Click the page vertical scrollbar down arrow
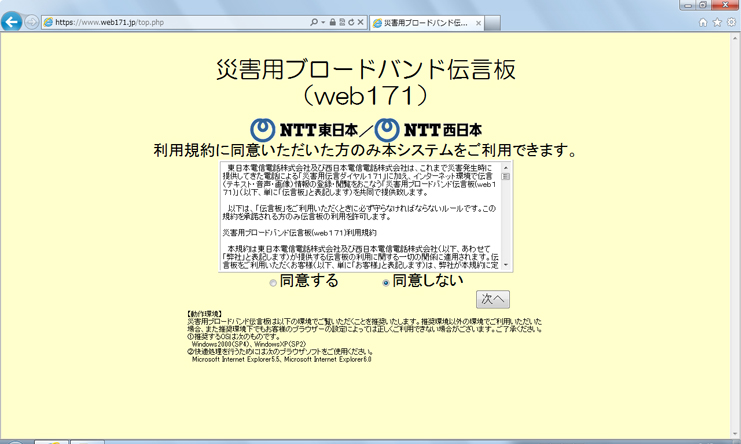 point(736,434)
